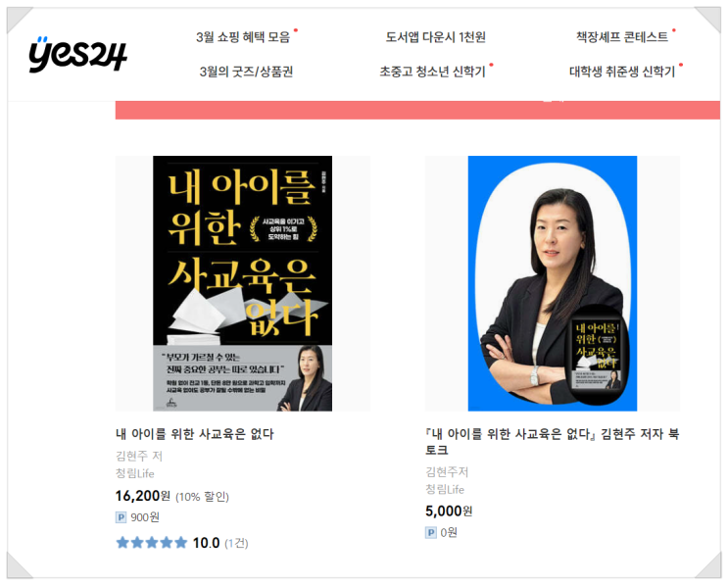728x585 pixels.
Task: Click author name 김현주 저
Action: [139, 456]
